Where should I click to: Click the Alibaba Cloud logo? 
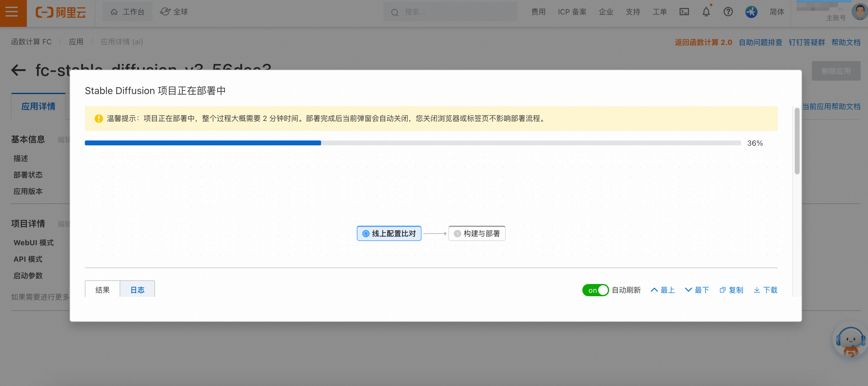click(x=61, y=12)
